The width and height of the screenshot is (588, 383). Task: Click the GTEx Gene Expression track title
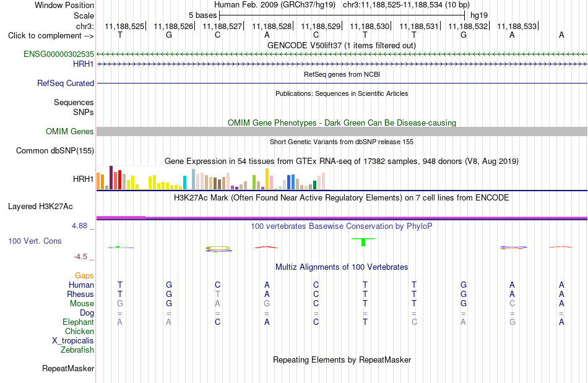(342, 161)
